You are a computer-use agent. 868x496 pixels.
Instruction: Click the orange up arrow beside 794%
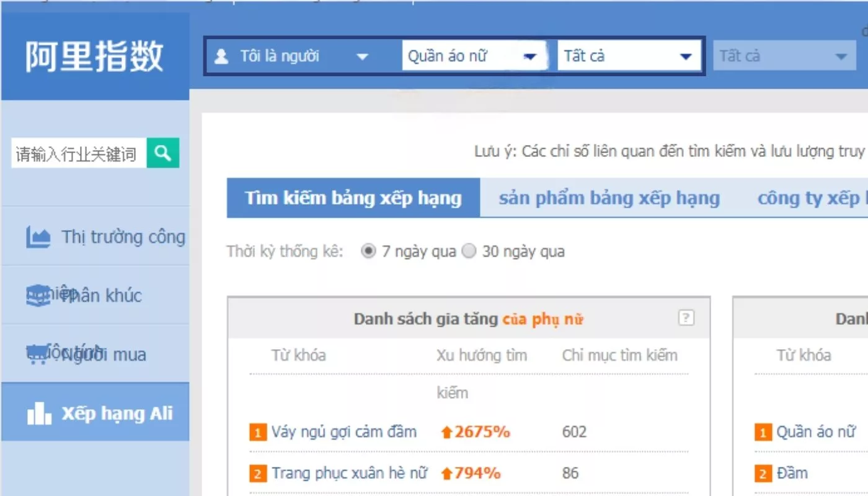coord(447,474)
